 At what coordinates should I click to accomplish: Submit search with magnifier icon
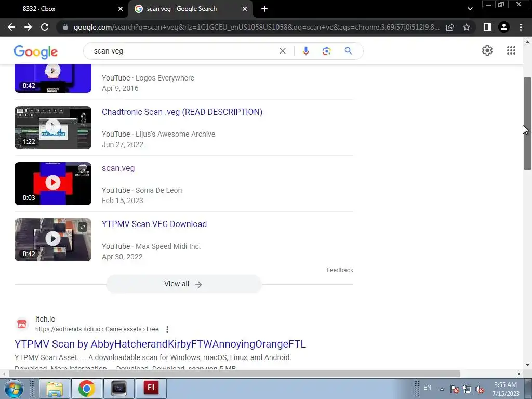[348, 51]
